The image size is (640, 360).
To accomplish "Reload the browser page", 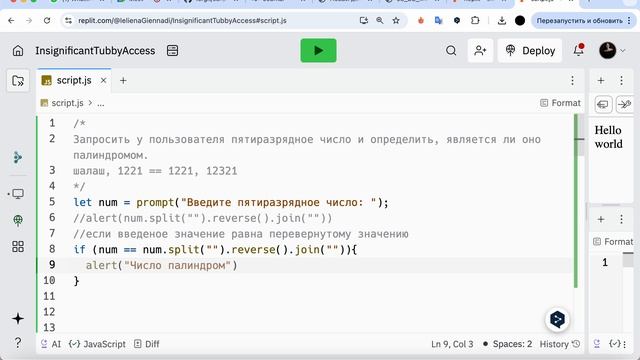I will tap(47, 20).
